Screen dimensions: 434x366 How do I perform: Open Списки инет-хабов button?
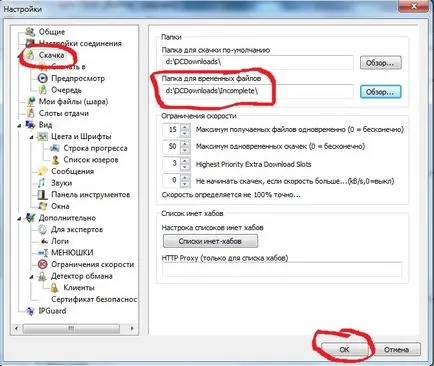(x=210, y=241)
